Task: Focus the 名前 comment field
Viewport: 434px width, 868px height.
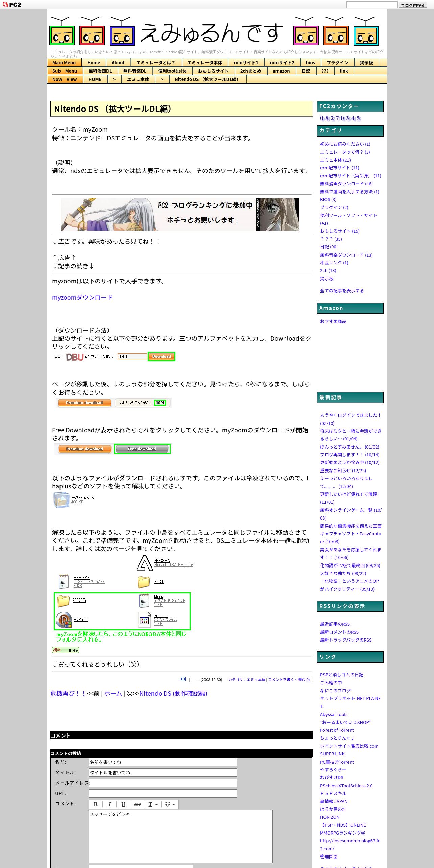Action: (x=163, y=762)
